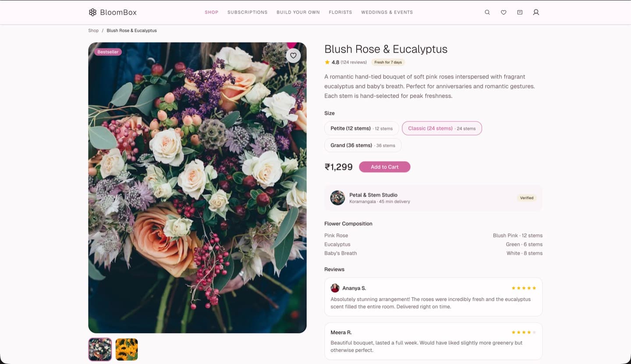Click Ananya S. reviewer avatar
This screenshot has width=631, height=364.
coord(335,288)
